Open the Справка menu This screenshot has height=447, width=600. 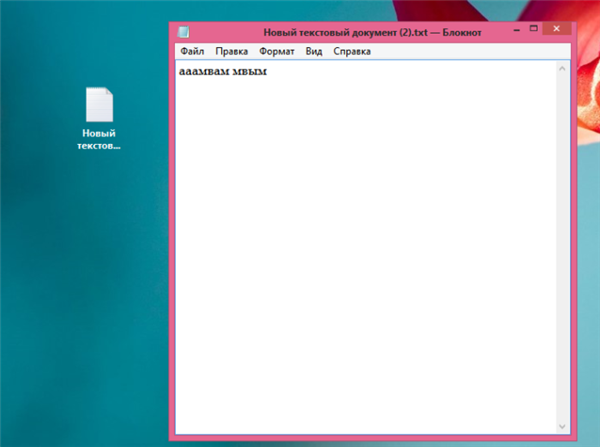pyautogui.click(x=352, y=51)
